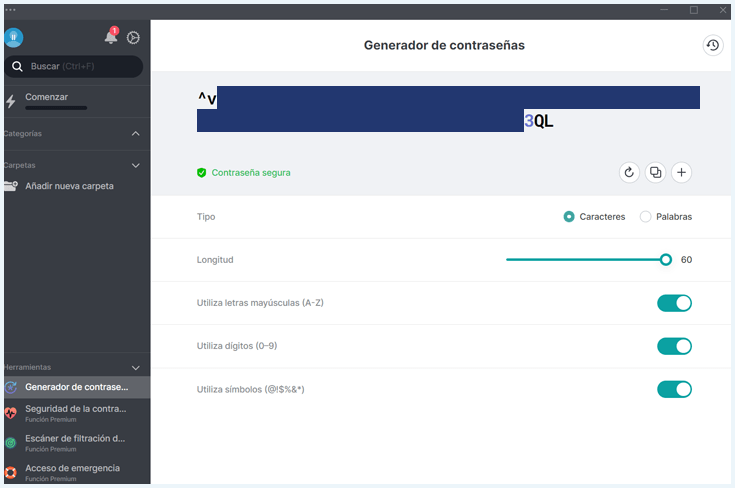Screen dimensions: 735x488
Task: Click the Escáner de filtración radar icon
Action: [x=10, y=443]
